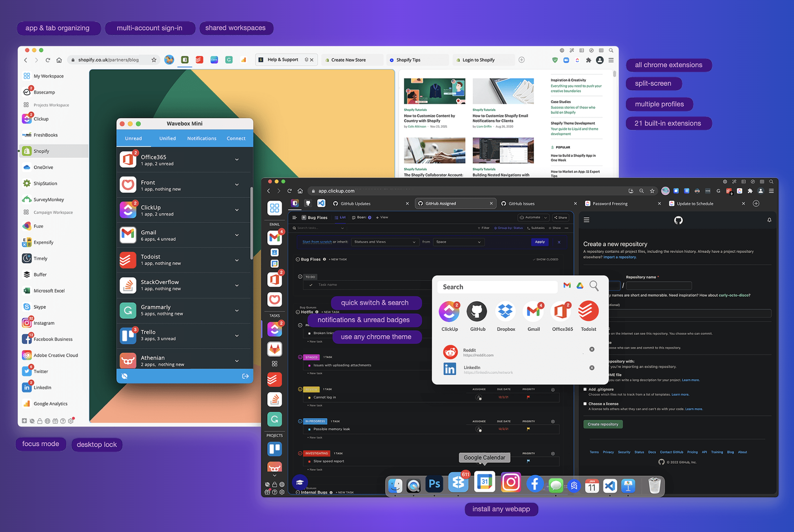The height and width of the screenshot is (532, 794).
Task: Switch to the Notifications tab in Wavebox Mini
Action: click(x=201, y=138)
